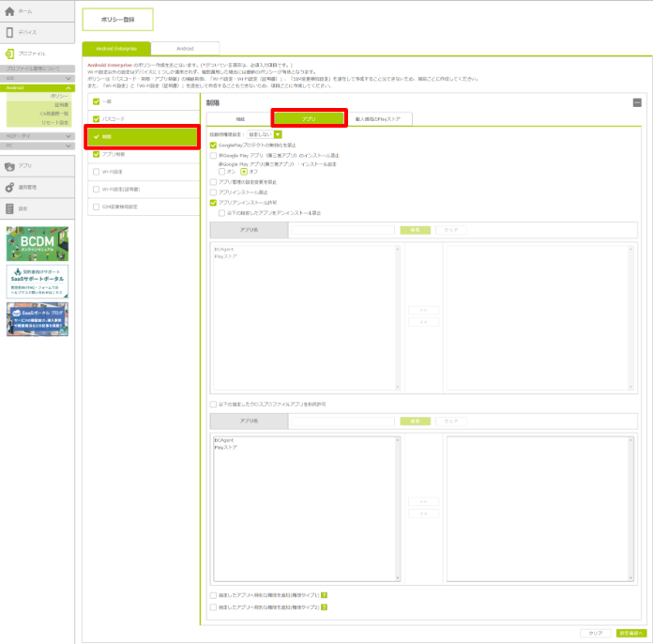Open the Settings (設定) sidebar icon

(x=9, y=208)
